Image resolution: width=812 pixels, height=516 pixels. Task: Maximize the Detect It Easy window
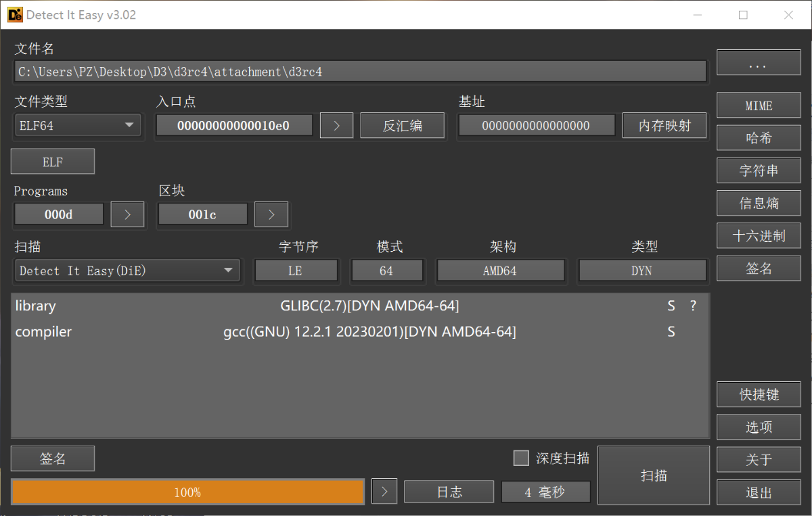click(x=743, y=15)
